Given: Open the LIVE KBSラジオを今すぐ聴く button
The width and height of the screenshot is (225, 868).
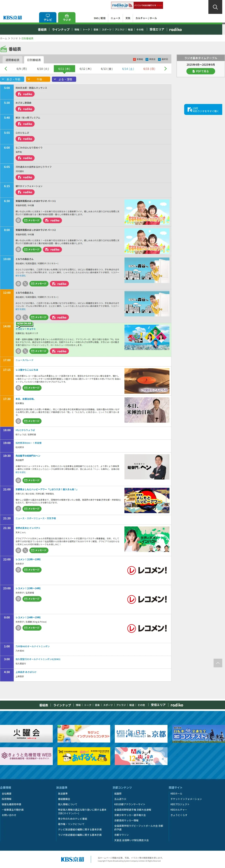Looking at the screenshot, I should point(203,110).
